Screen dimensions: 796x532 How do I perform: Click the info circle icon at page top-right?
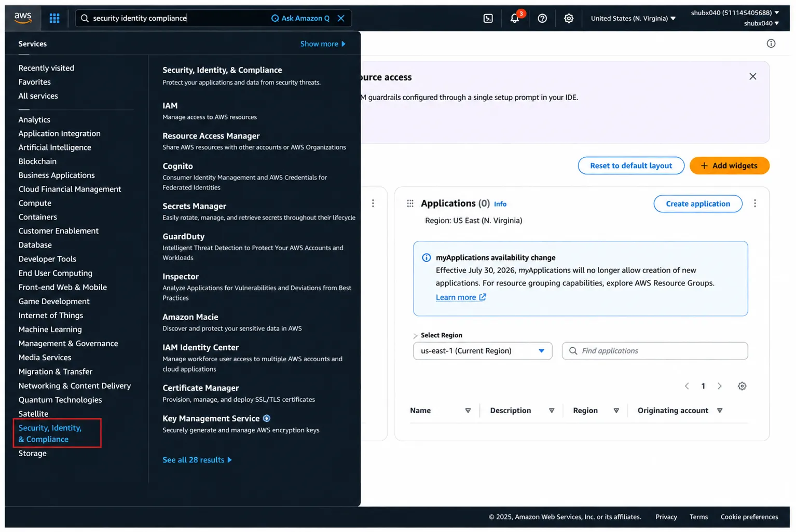pyautogui.click(x=771, y=44)
